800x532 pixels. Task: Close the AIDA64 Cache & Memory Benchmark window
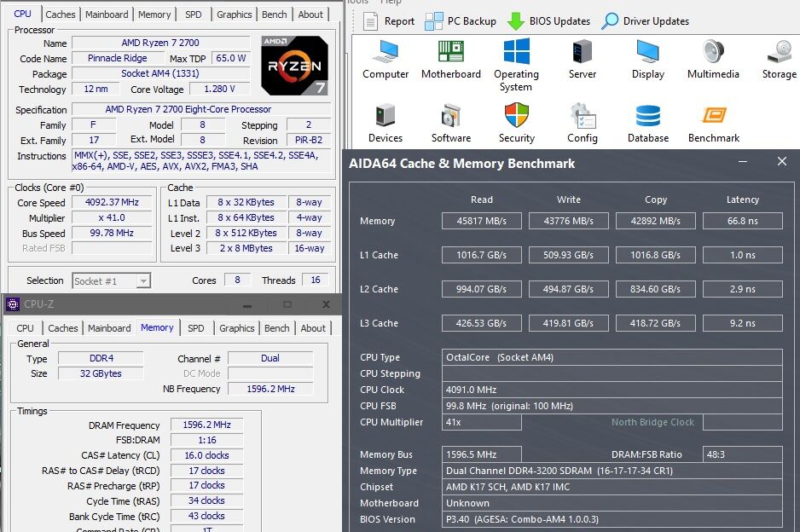(x=781, y=162)
